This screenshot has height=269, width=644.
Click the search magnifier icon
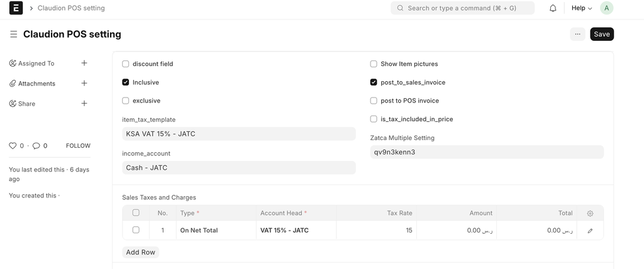(400, 8)
